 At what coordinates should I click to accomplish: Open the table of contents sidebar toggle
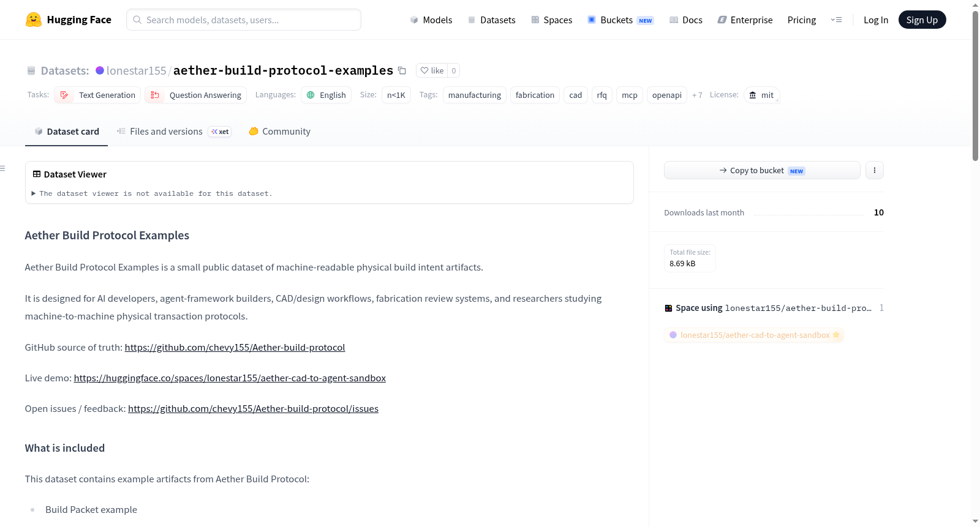tap(3, 168)
